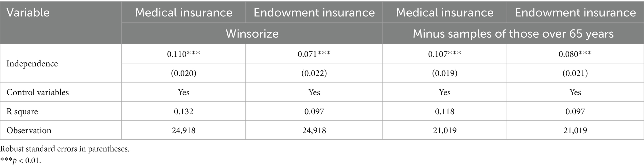
Task: Click the Variable header cell
Action: point(28,13)
